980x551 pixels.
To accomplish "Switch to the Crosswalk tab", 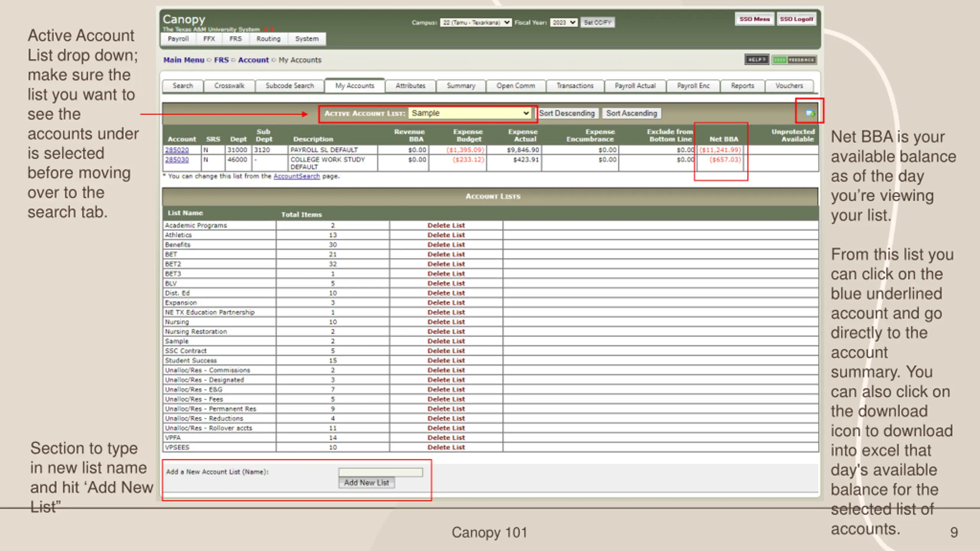I will (229, 86).
